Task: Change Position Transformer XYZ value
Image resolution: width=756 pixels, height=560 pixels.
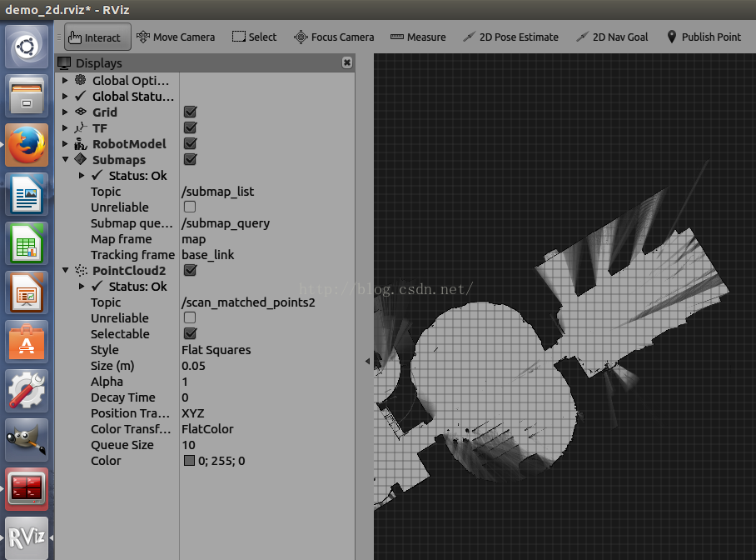Action: [x=267, y=413]
